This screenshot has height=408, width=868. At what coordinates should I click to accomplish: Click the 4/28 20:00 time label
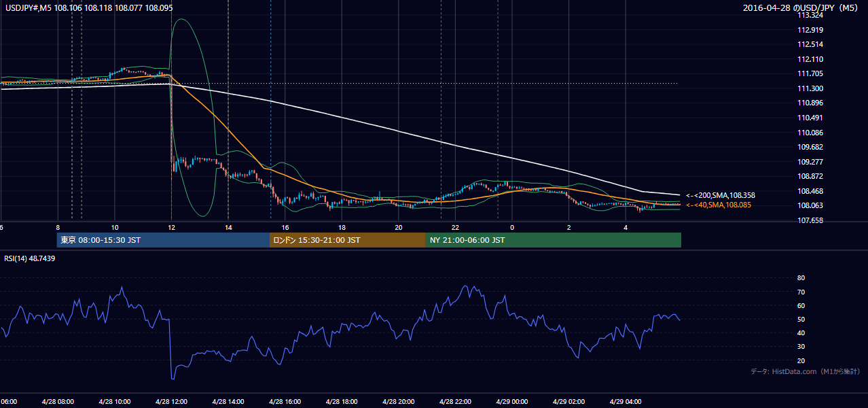(398, 401)
